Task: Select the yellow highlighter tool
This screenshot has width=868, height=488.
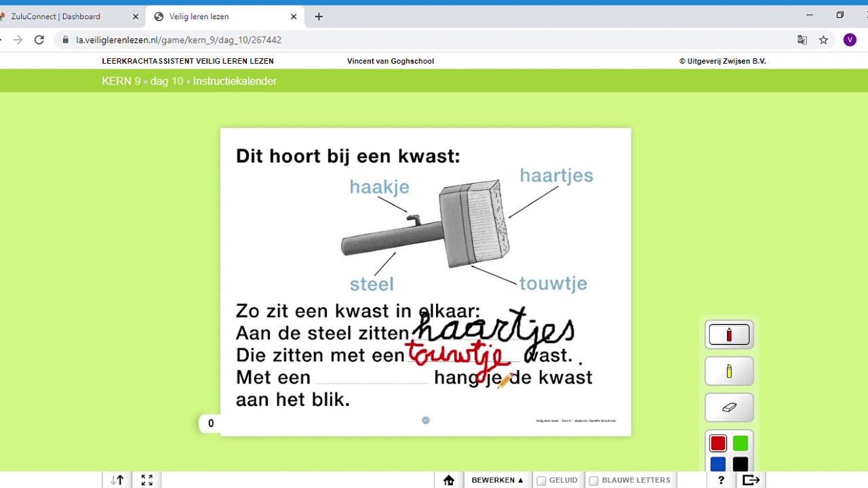Action: click(x=729, y=371)
